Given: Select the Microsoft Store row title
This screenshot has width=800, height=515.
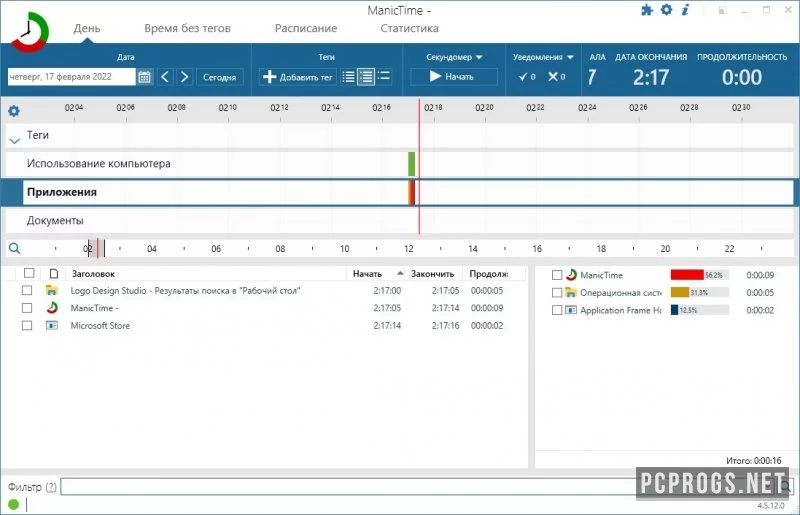Looking at the screenshot, I should click(x=100, y=325).
